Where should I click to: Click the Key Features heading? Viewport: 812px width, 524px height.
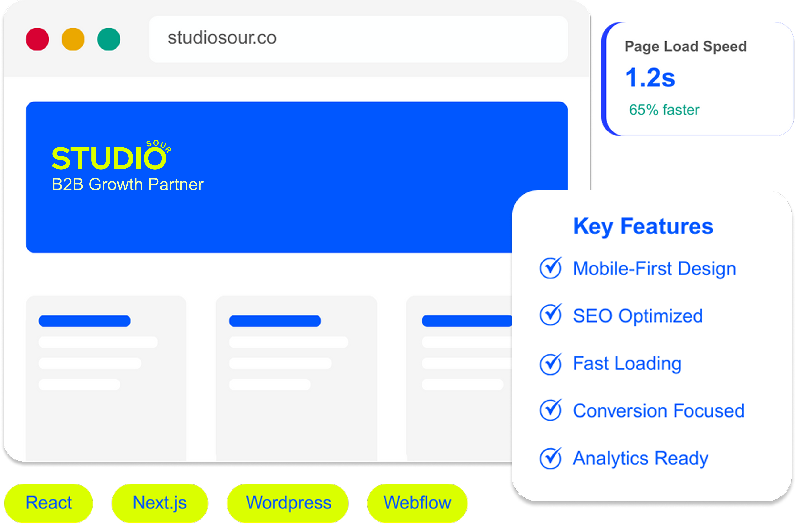643,226
